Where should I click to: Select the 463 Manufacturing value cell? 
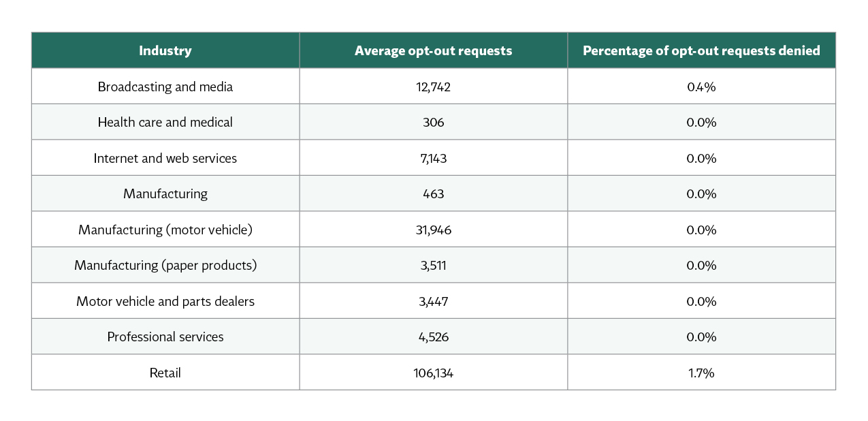click(433, 193)
